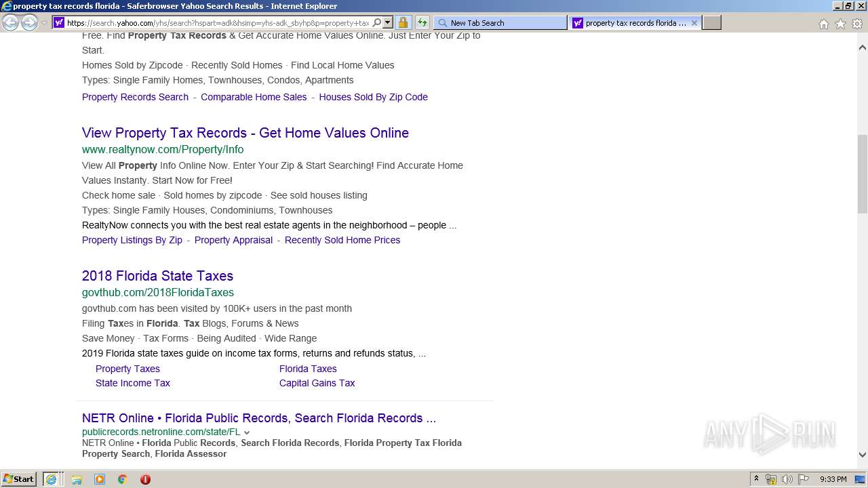
Task: Click 'See sold houses listing' text
Action: 319,195
